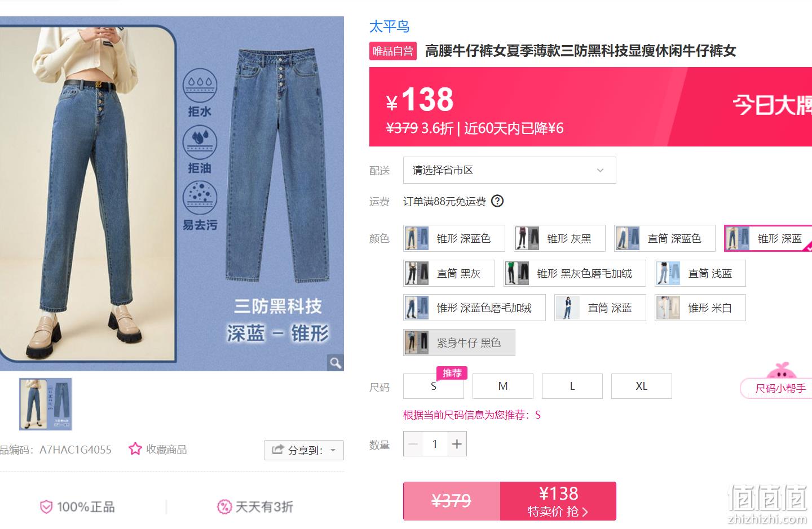This screenshot has height=529, width=812.
Task: Click the 100%正品 shield icon
Action: (x=46, y=507)
